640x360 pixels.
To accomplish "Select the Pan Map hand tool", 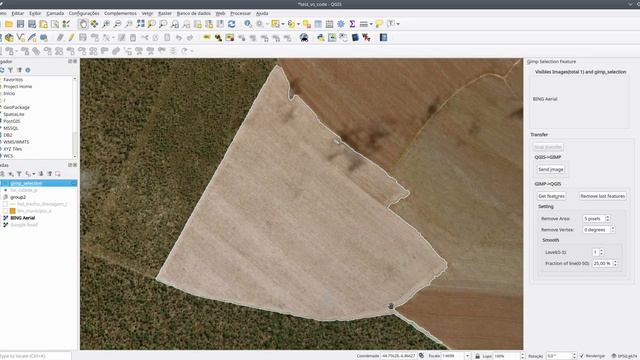I will click(x=83, y=24).
